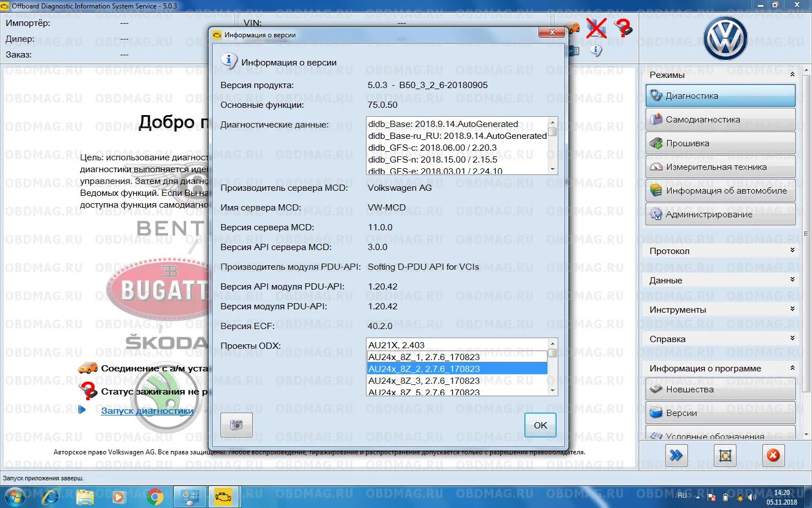The image size is (812, 508).
Task: Click the Статус зажигания question icon
Action: [88, 391]
